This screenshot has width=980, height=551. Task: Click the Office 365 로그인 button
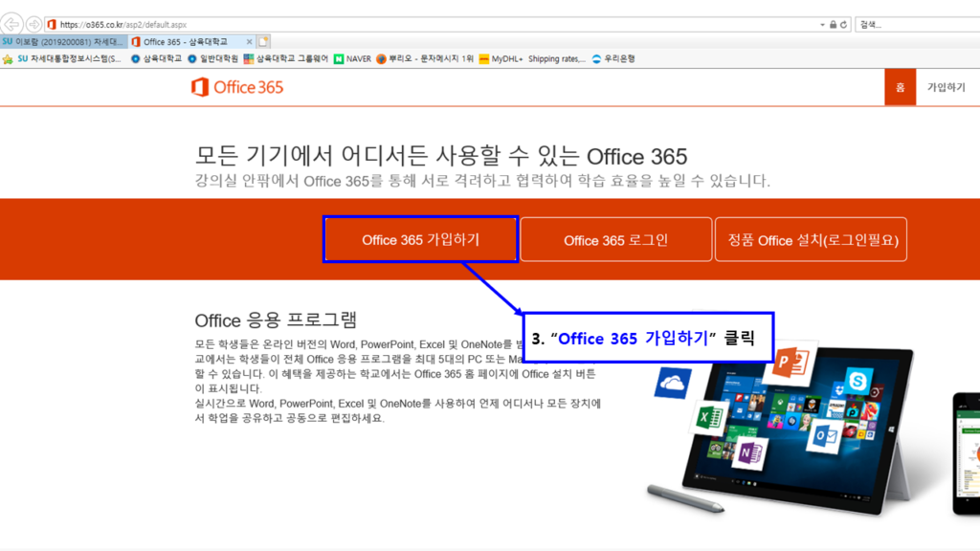(615, 240)
